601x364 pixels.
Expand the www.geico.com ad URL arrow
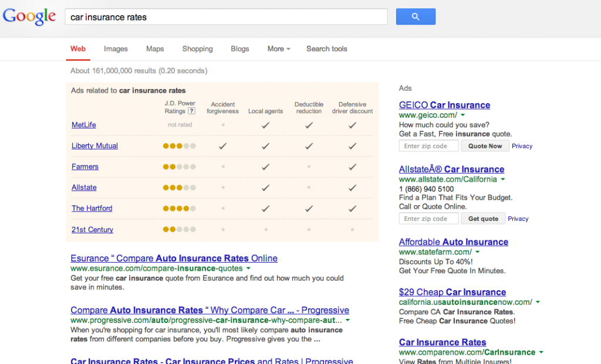(x=463, y=115)
